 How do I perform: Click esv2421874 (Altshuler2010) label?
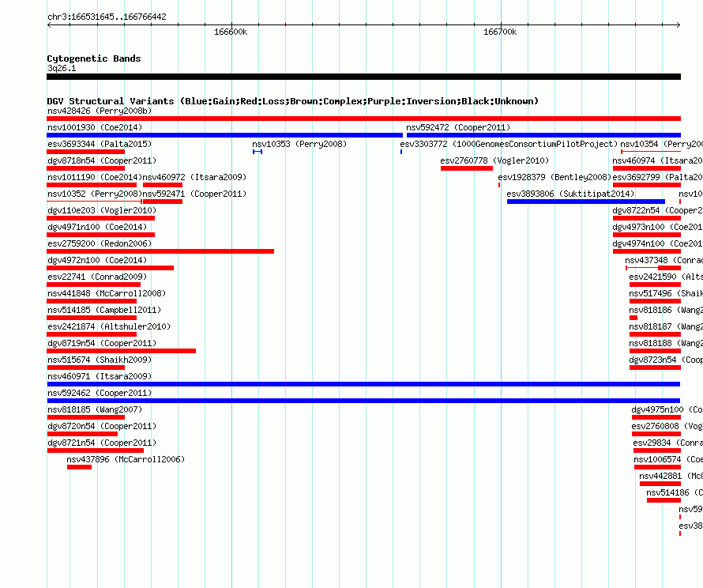(109, 326)
